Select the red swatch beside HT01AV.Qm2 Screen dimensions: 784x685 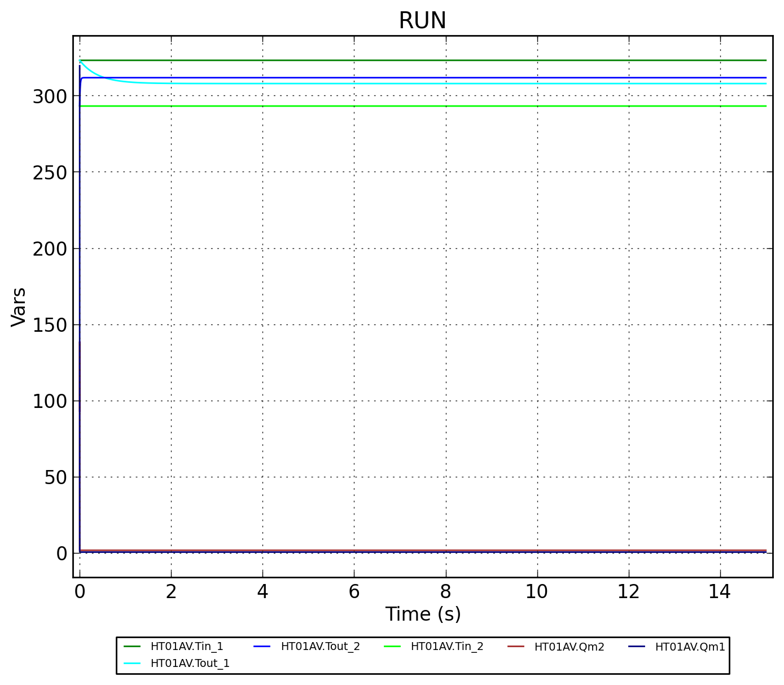(516, 647)
